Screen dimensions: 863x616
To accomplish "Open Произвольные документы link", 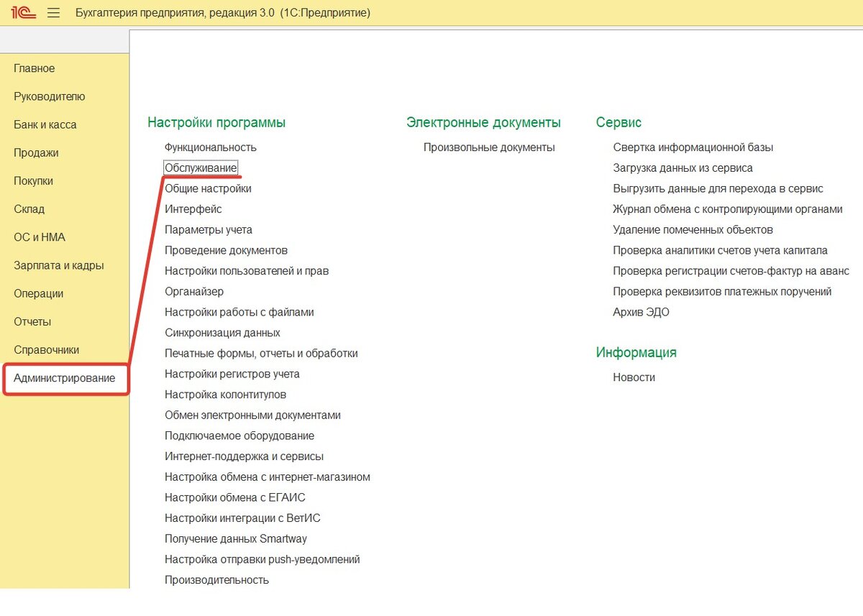I will tap(489, 147).
